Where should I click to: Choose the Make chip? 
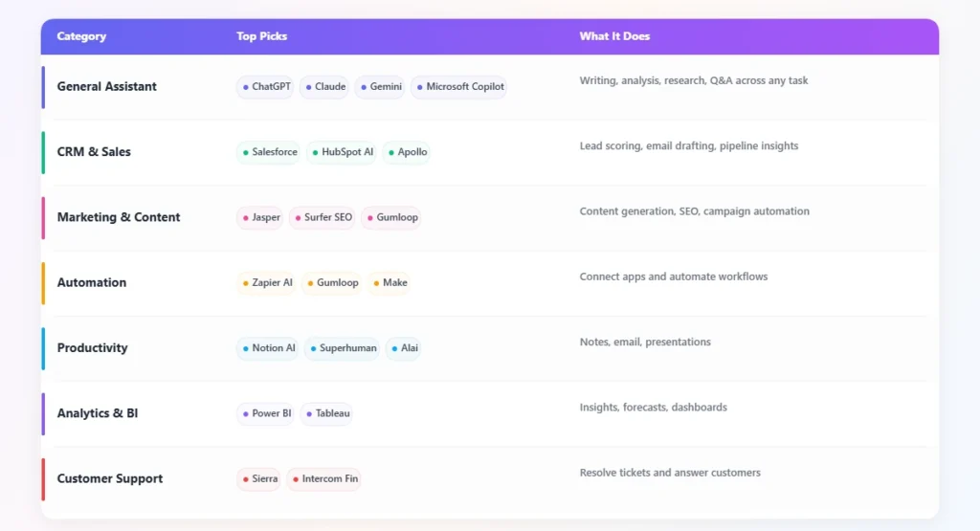click(x=389, y=283)
